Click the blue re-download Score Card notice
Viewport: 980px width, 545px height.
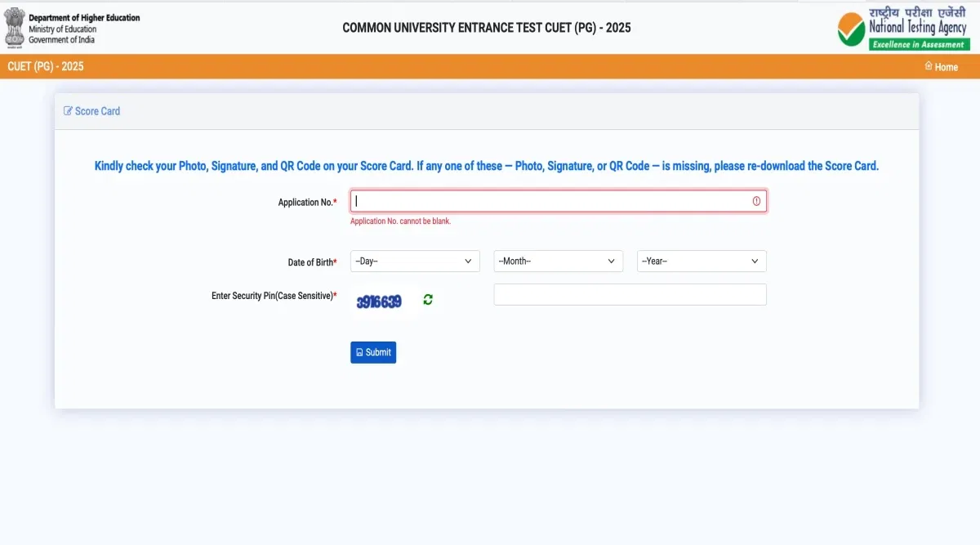486,166
